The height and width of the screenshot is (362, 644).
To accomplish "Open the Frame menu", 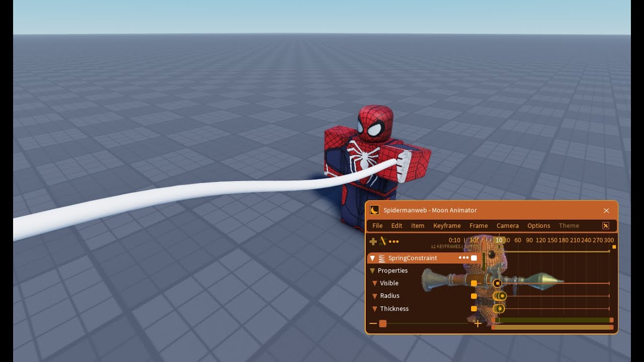I will (x=478, y=226).
